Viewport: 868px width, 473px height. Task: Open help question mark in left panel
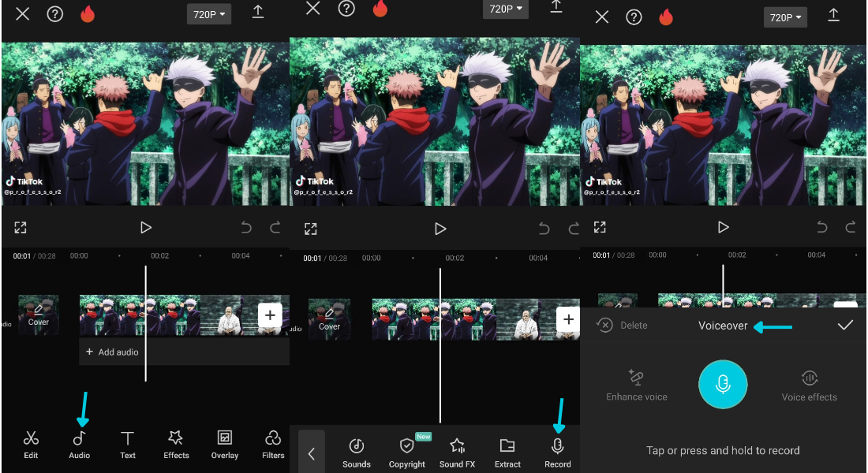[54, 14]
